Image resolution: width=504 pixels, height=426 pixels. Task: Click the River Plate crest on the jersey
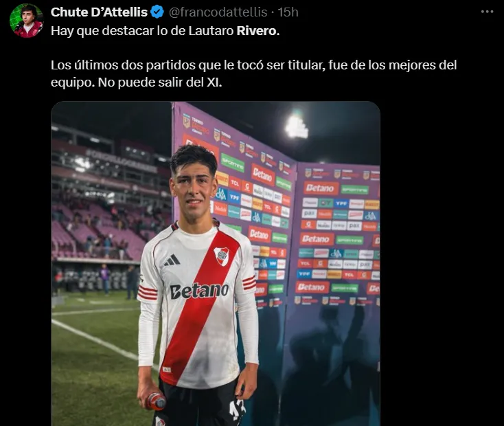(222, 256)
